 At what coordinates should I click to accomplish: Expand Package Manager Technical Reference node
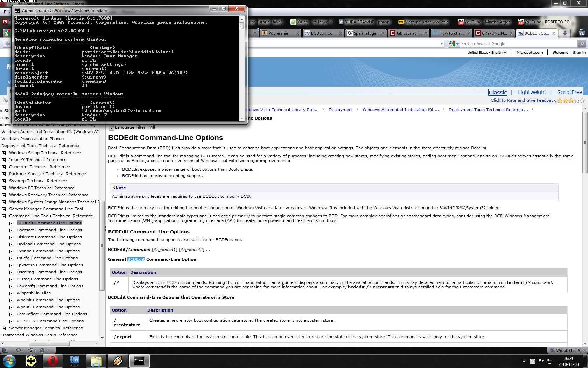(x=3, y=174)
